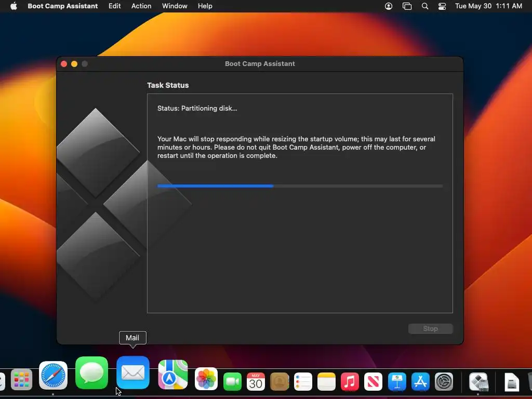This screenshot has height=399, width=532.
Task: Open Mail from the Dock
Action: 132,373
